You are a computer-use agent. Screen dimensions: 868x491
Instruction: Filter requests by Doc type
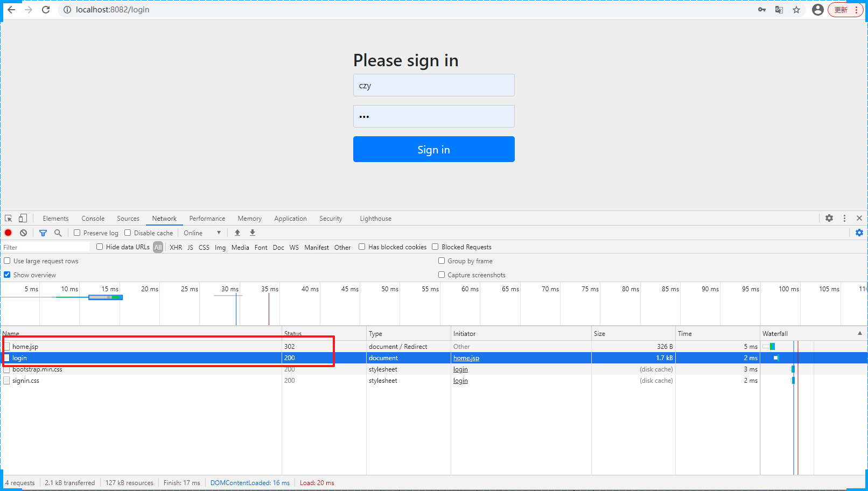click(x=278, y=247)
